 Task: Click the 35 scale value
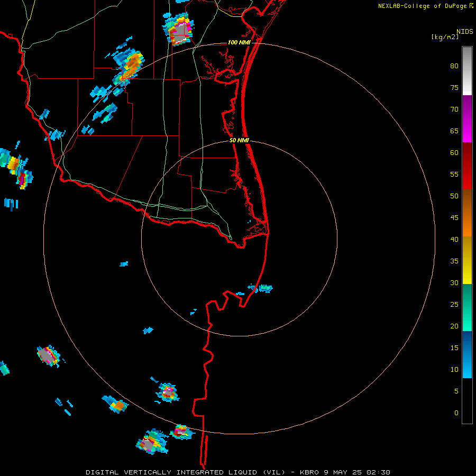(454, 261)
